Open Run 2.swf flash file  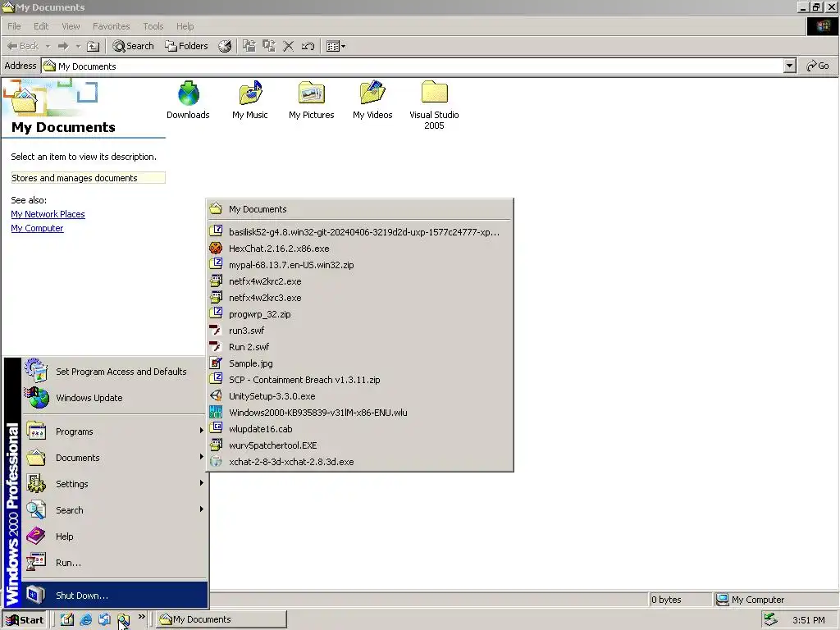coord(359,347)
